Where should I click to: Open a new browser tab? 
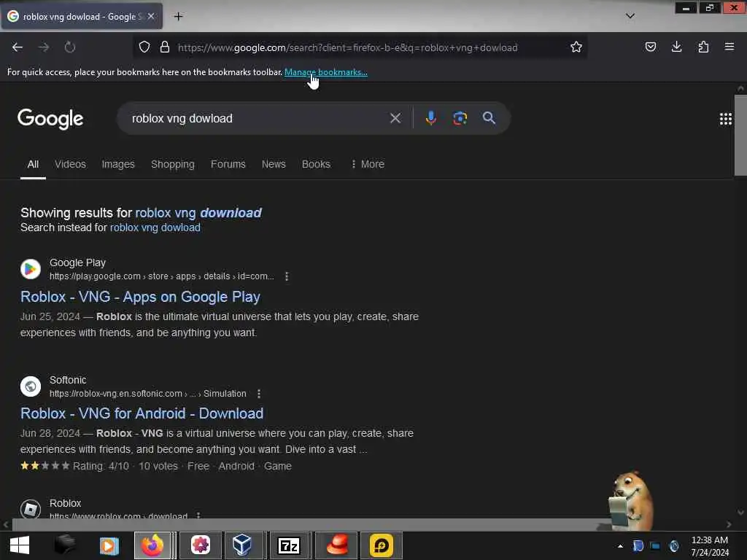pos(178,16)
